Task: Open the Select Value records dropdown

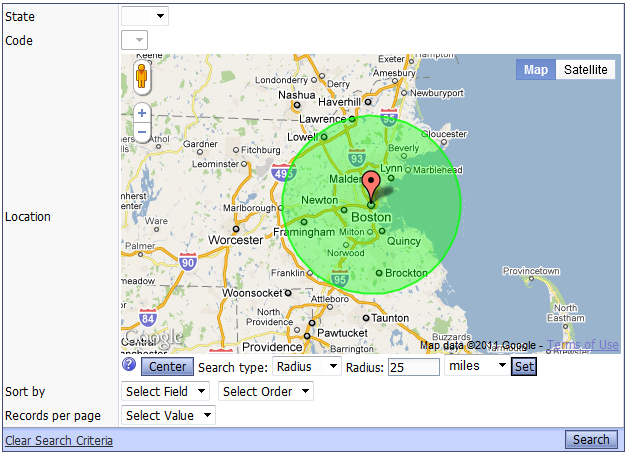Action: (169, 415)
